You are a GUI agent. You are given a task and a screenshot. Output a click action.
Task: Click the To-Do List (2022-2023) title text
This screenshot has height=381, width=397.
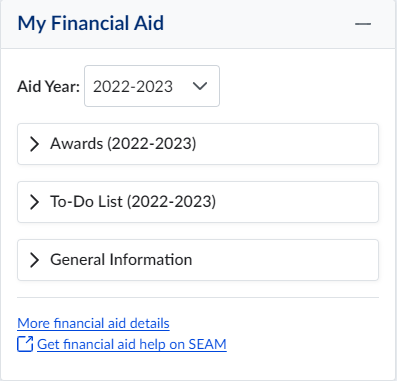point(133,202)
